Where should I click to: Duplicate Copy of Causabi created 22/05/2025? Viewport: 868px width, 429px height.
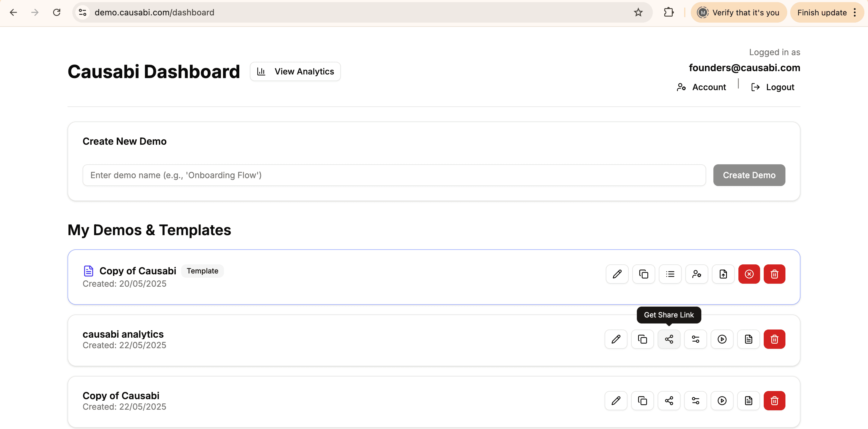pyautogui.click(x=643, y=401)
